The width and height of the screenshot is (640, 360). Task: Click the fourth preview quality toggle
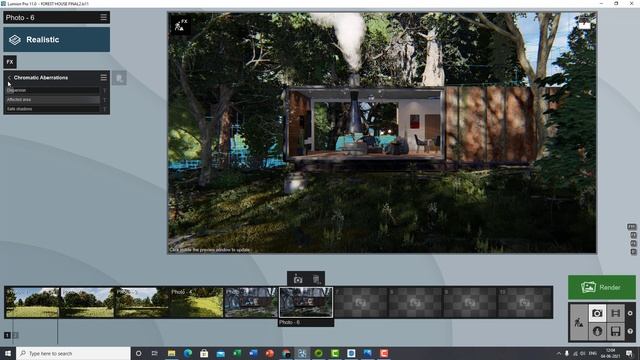click(x=633, y=252)
